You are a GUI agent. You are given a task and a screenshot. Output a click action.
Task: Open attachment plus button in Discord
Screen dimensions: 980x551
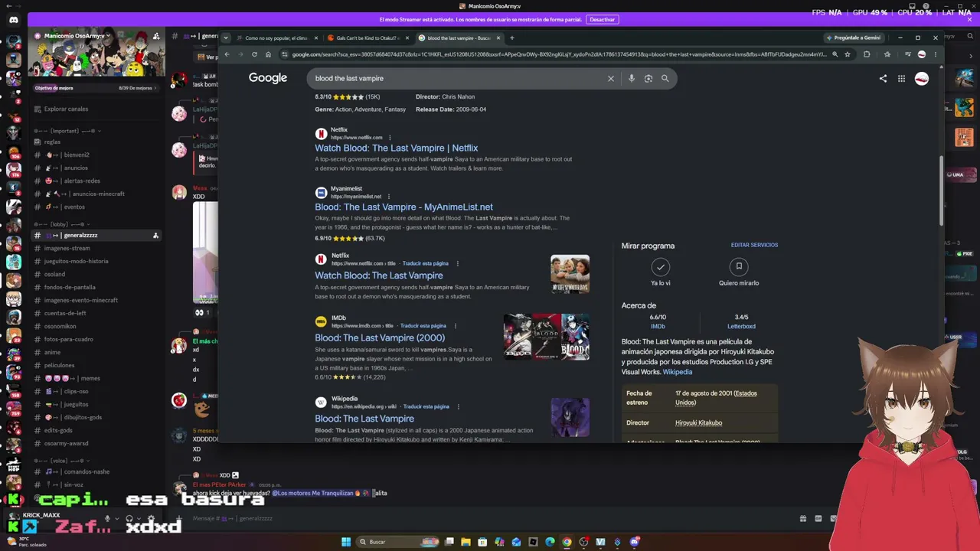point(180,518)
